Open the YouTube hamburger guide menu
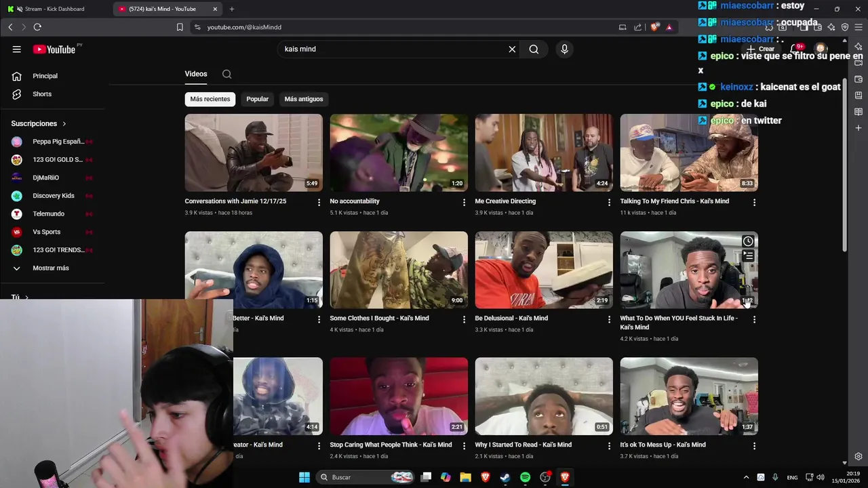868x488 pixels. (17, 49)
